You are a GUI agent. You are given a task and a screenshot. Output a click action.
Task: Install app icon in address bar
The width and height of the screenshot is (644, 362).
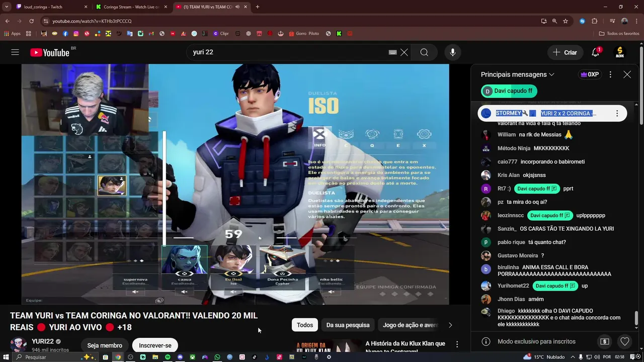coord(544,21)
